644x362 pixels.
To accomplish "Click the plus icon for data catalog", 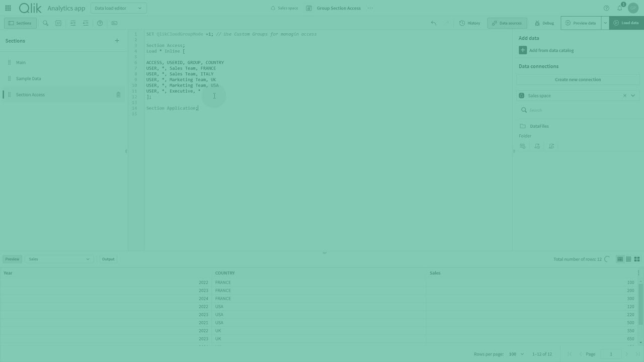I will [523, 50].
